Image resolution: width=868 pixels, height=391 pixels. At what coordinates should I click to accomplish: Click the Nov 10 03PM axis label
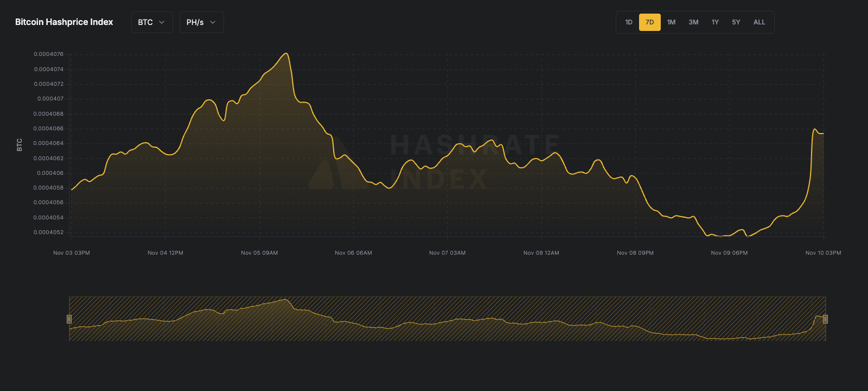pyautogui.click(x=823, y=253)
